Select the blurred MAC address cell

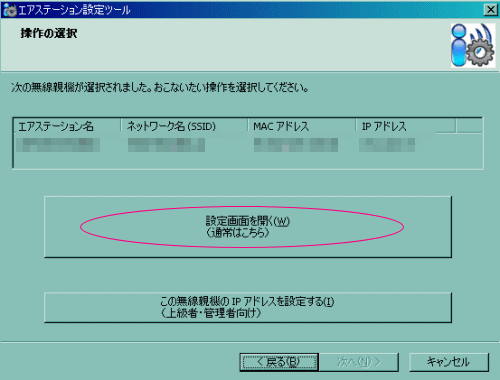point(296,145)
